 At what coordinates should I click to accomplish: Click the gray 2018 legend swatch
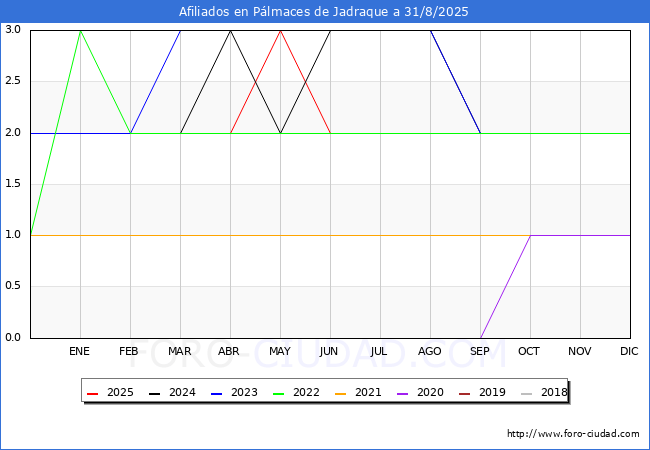tap(526, 394)
